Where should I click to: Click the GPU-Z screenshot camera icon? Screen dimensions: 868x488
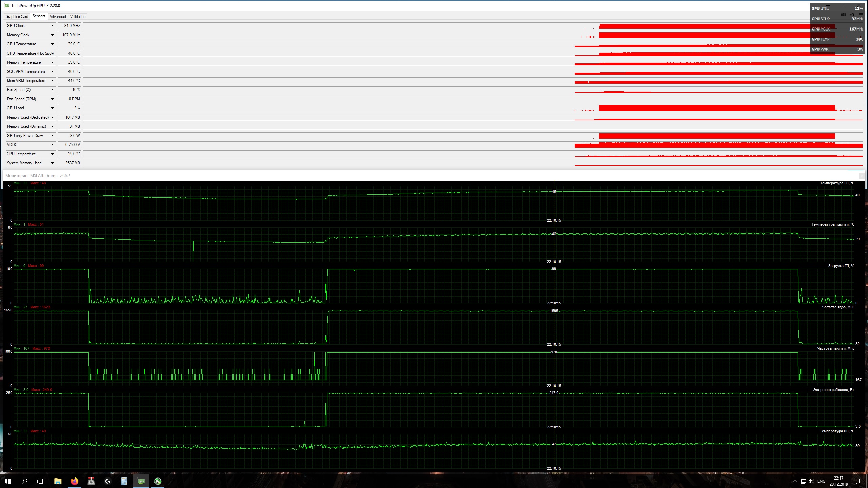tap(844, 15)
